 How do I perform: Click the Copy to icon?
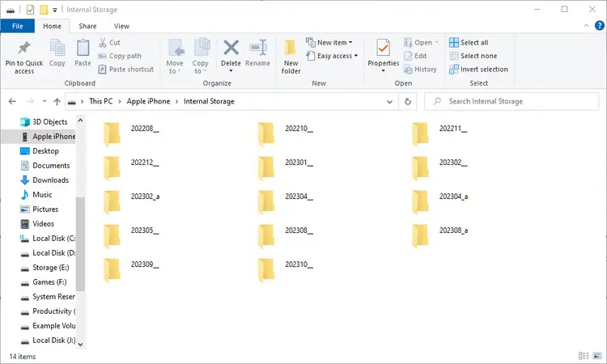201,47
